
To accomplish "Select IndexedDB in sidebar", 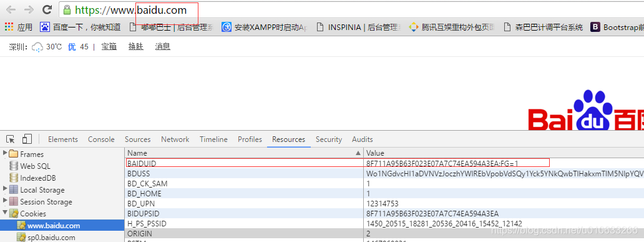I will [x=38, y=178].
